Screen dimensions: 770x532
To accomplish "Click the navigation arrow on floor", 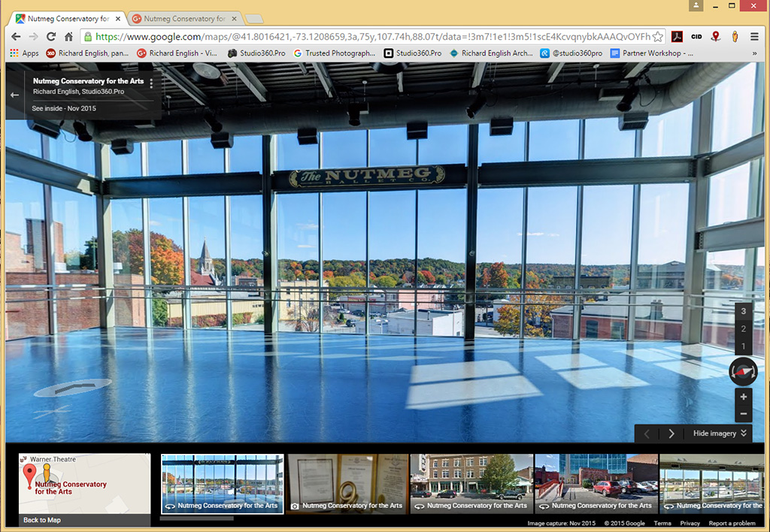I will [74, 388].
